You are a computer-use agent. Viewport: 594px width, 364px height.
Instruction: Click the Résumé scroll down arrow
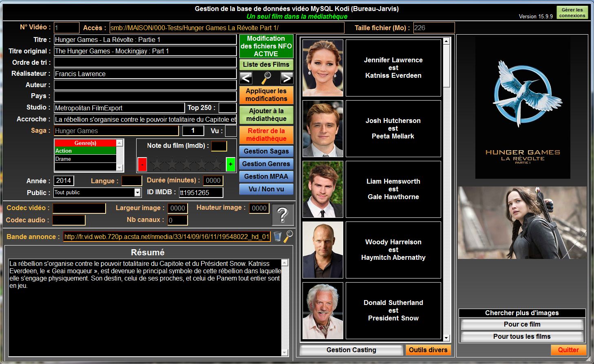pos(285,352)
